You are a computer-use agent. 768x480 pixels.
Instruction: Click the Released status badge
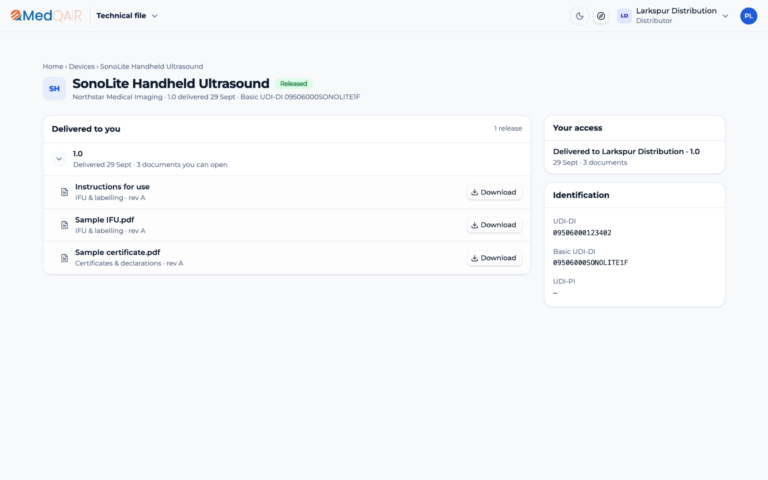(x=293, y=84)
